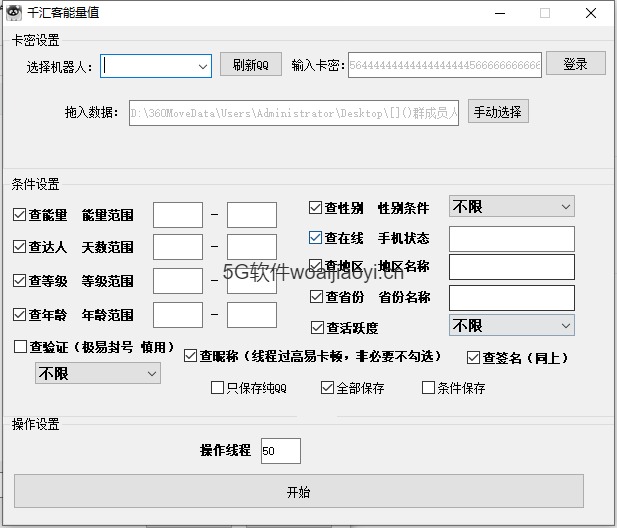
Task: Click the 年龄范围 minimum field
Action: 178,315
